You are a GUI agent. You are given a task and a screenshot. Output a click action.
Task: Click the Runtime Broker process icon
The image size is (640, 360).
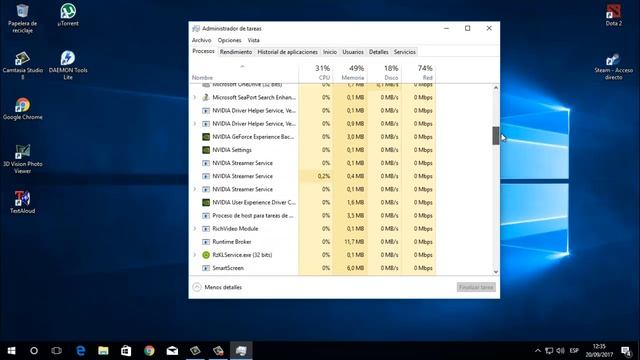206,242
